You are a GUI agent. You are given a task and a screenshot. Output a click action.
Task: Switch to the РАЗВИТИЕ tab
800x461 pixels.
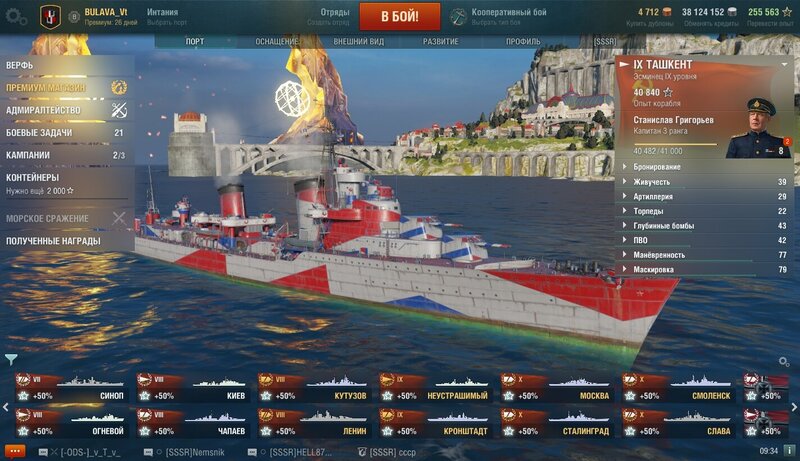click(440, 41)
